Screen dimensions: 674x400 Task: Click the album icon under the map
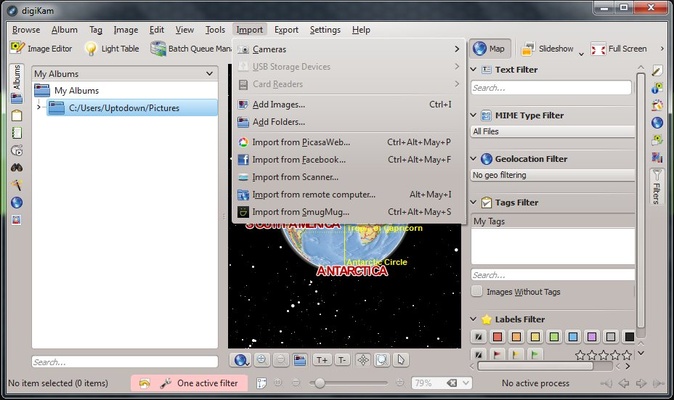pos(300,360)
